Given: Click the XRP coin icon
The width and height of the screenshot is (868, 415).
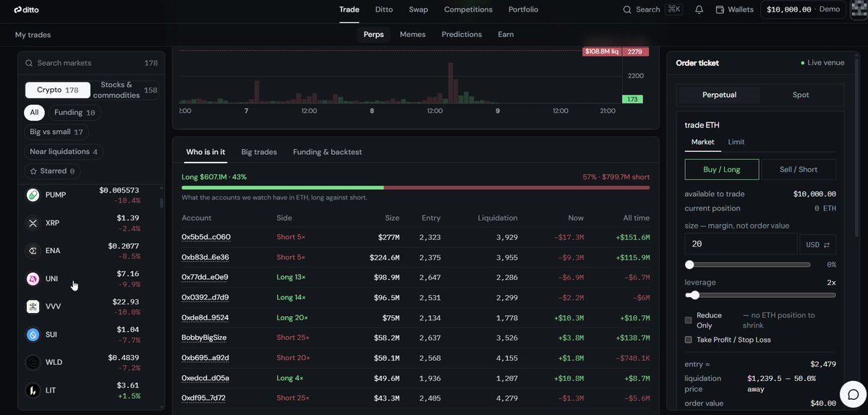Looking at the screenshot, I should point(33,223).
